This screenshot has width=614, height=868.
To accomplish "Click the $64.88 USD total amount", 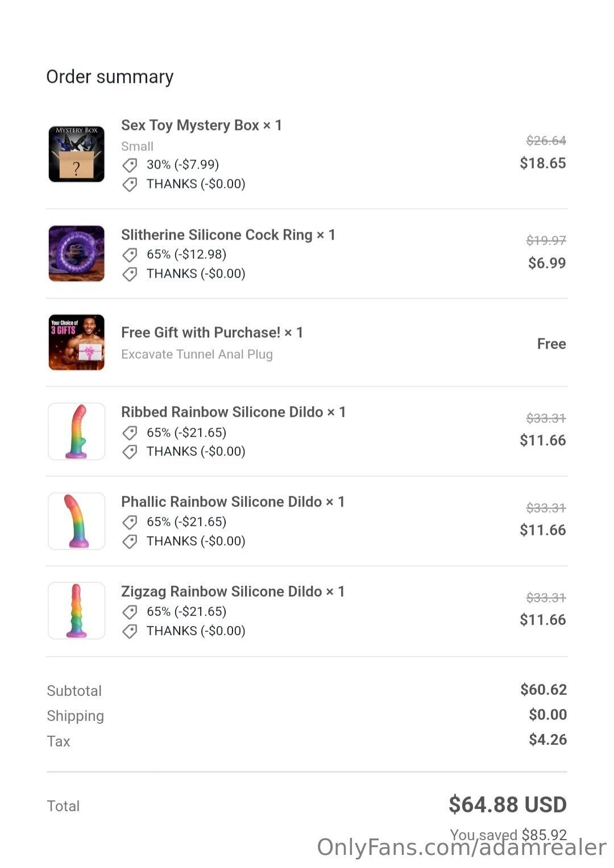I will (x=507, y=805).
